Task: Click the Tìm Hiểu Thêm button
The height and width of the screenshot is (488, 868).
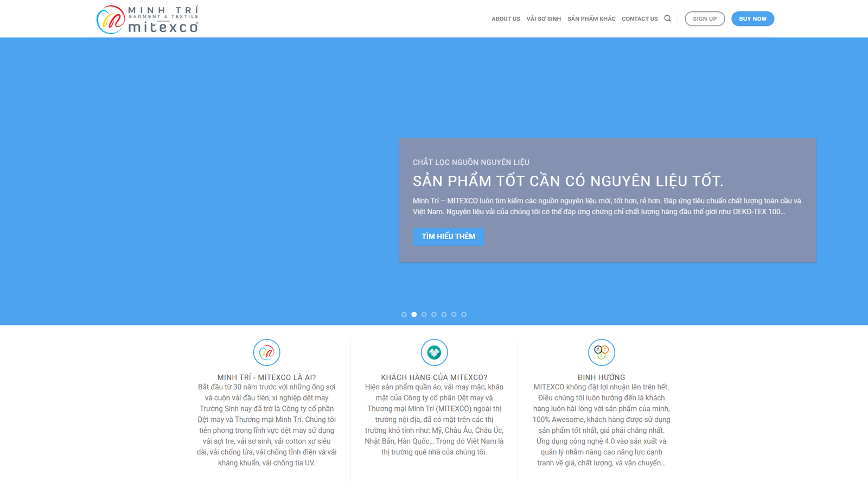Action: [448, 236]
